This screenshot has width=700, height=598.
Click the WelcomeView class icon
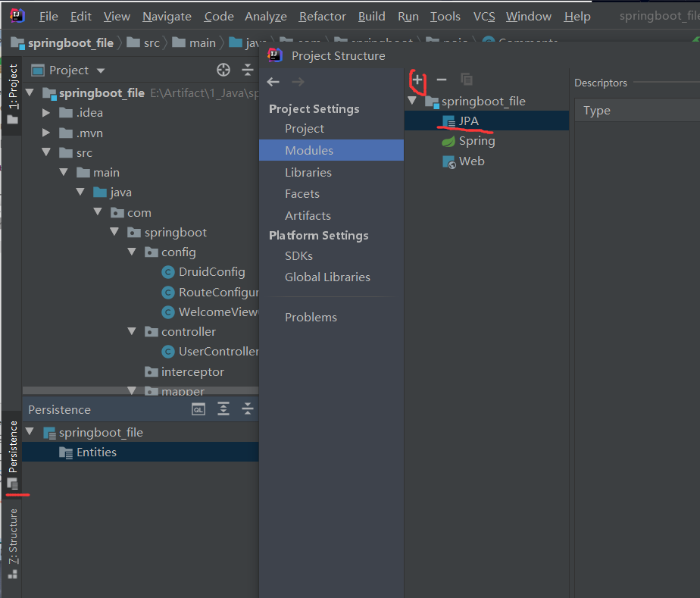click(x=168, y=312)
